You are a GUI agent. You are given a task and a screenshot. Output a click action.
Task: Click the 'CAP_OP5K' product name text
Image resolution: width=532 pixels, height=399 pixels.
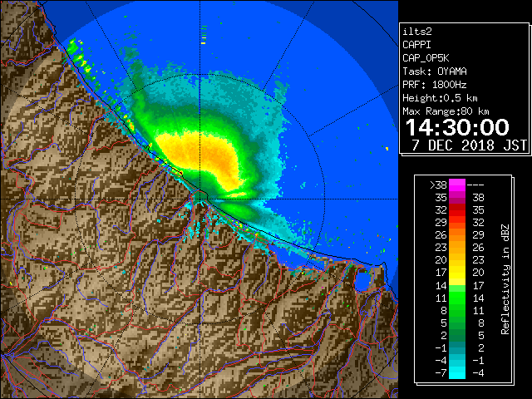click(x=426, y=58)
